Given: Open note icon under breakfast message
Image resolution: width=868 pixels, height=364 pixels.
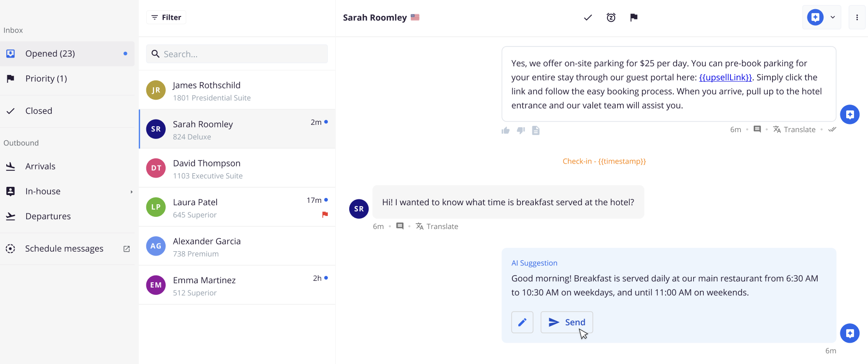Looking at the screenshot, I should [x=400, y=226].
